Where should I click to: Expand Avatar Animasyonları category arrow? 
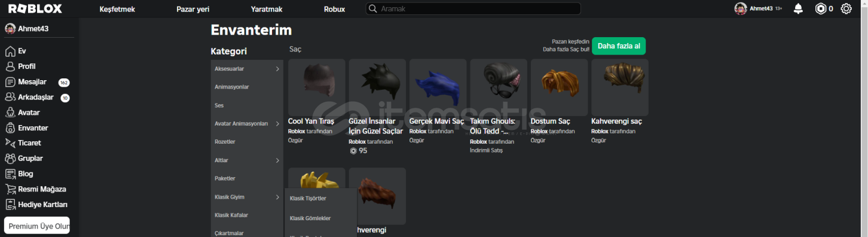277,124
